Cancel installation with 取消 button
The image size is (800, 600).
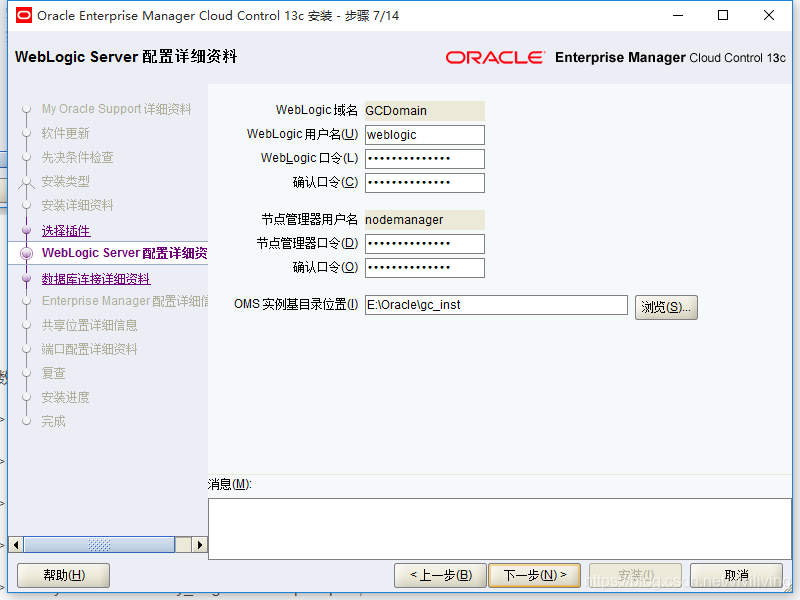point(736,576)
